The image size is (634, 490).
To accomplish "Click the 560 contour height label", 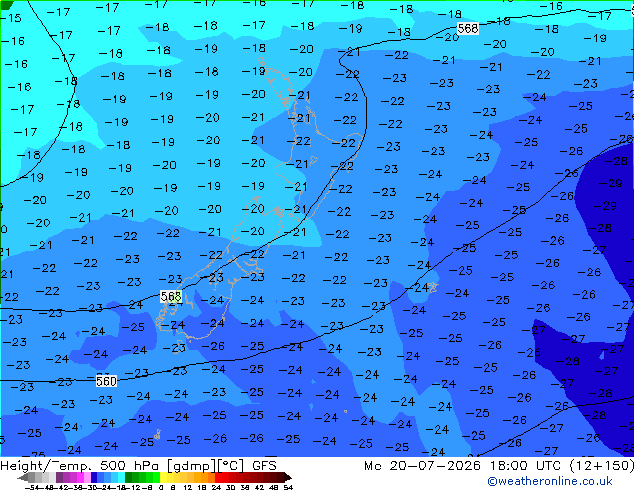I will tap(106, 381).
